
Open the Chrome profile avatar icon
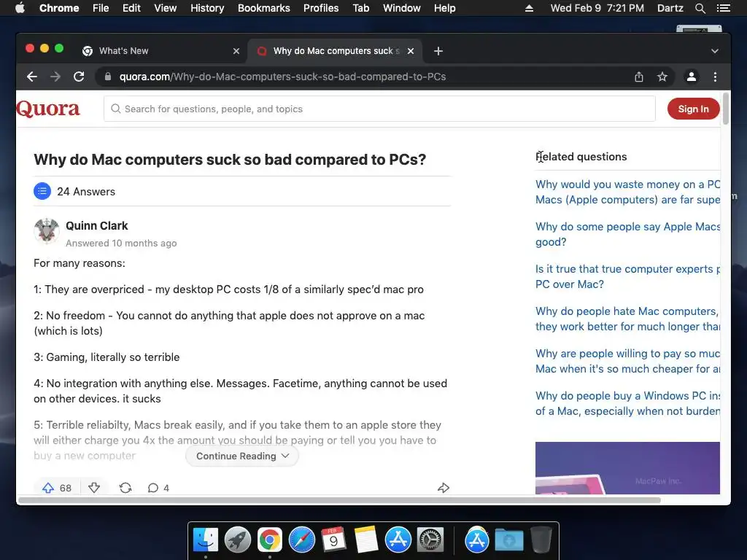(x=692, y=77)
